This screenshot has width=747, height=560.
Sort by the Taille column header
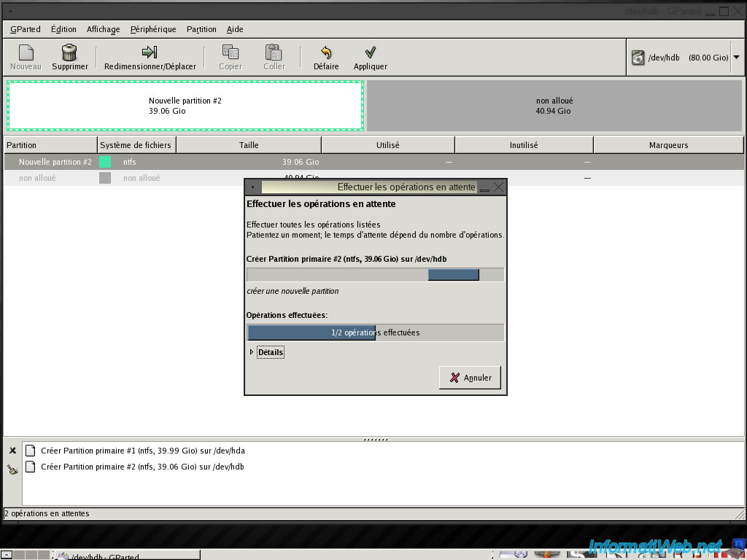pos(249,145)
